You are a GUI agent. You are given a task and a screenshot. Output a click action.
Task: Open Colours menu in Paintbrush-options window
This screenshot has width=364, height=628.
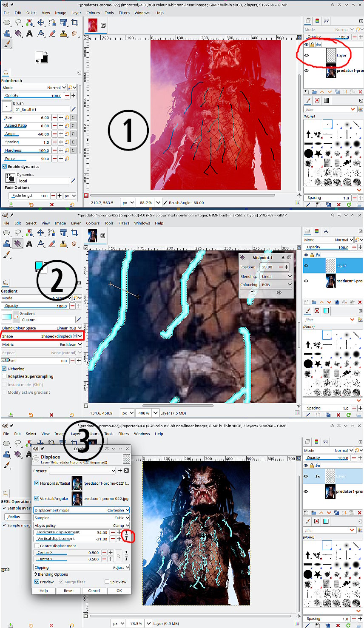[x=93, y=13]
